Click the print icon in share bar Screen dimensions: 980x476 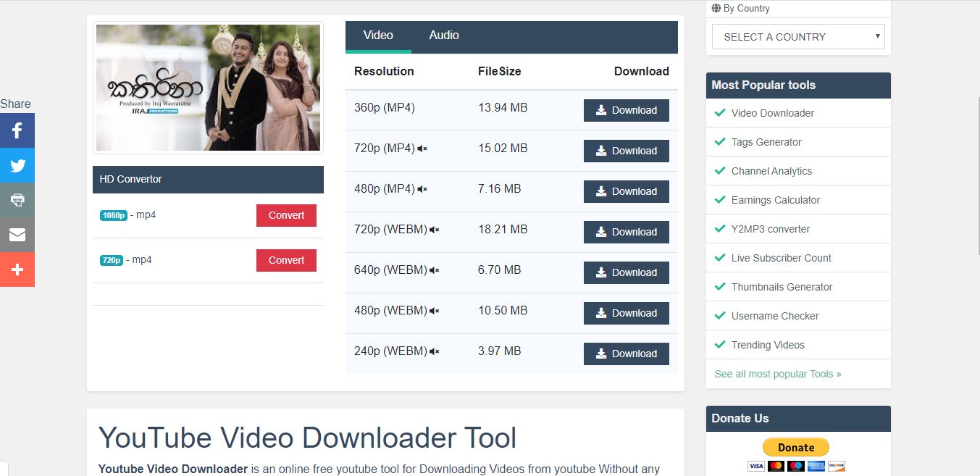(17, 200)
